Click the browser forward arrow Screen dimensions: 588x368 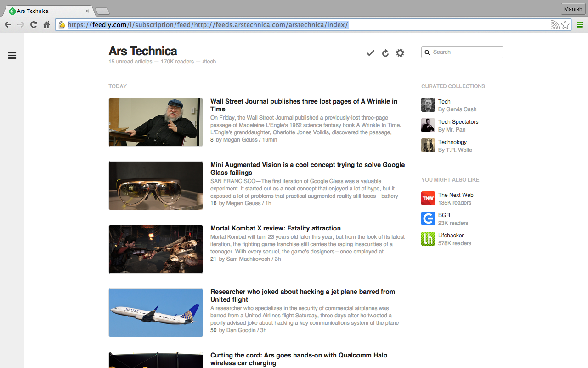pos(21,25)
